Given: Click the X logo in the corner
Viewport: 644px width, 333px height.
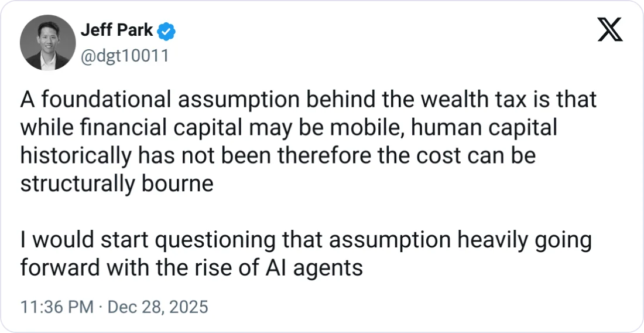Looking at the screenshot, I should 609,30.
